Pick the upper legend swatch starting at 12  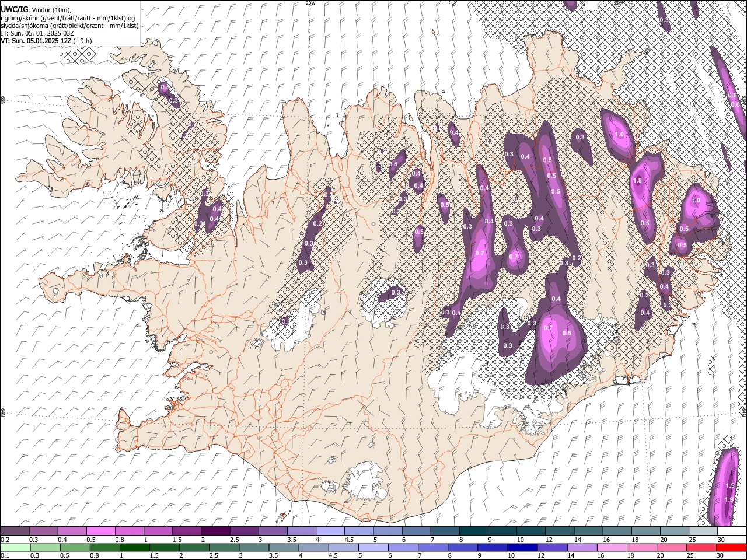(560, 531)
